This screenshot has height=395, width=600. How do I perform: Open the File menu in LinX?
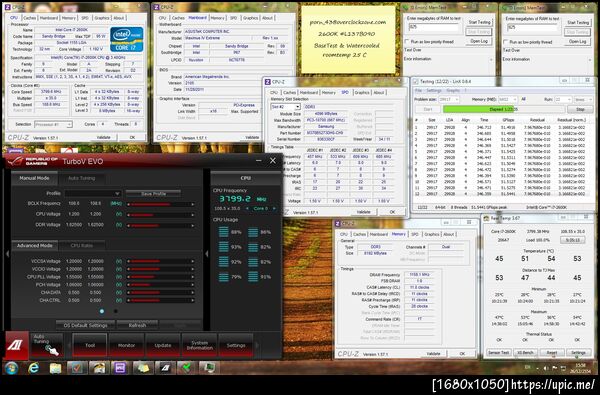418,91
